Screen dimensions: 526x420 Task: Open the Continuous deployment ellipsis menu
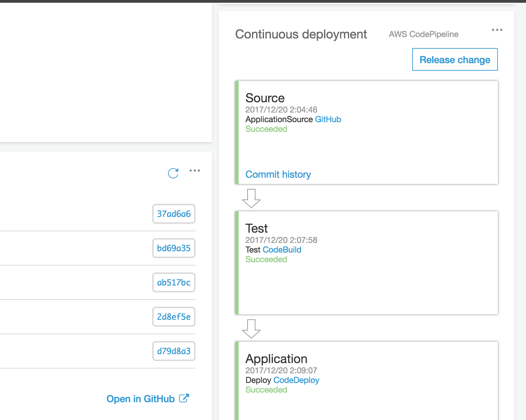(497, 30)
